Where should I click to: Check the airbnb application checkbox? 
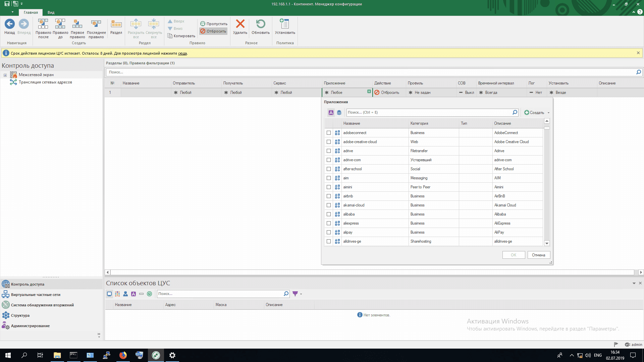click(x=329, y=196)
